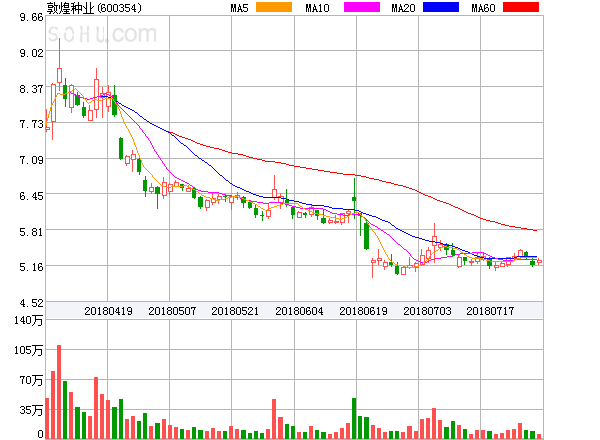Click the 9.66 price axis label

pos(31,17)
